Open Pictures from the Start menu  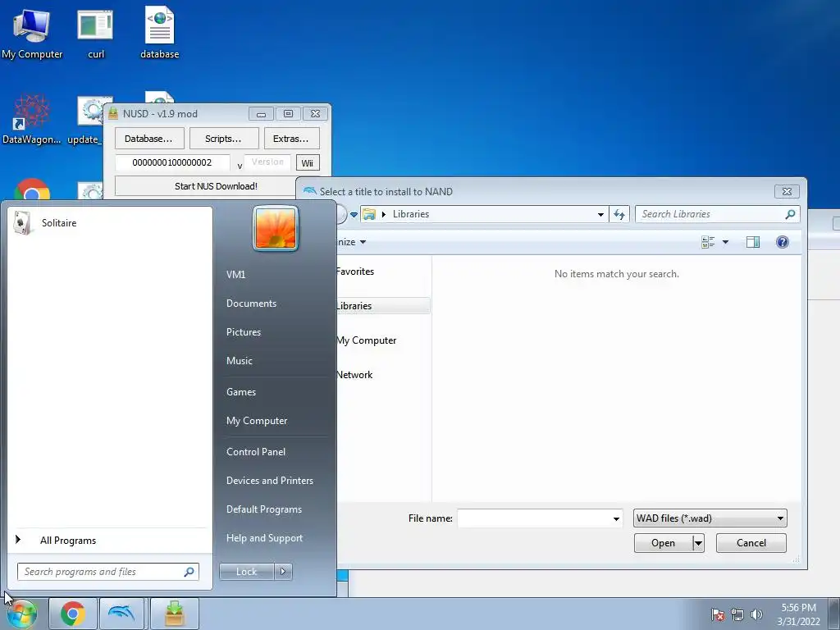pyautogui.click(x=243, y=332)
